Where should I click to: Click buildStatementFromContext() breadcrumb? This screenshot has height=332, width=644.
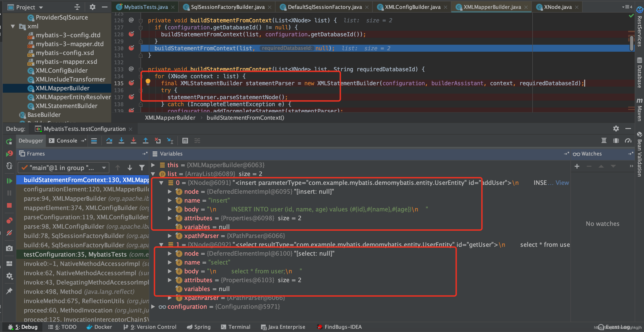(x=245, y=118)
